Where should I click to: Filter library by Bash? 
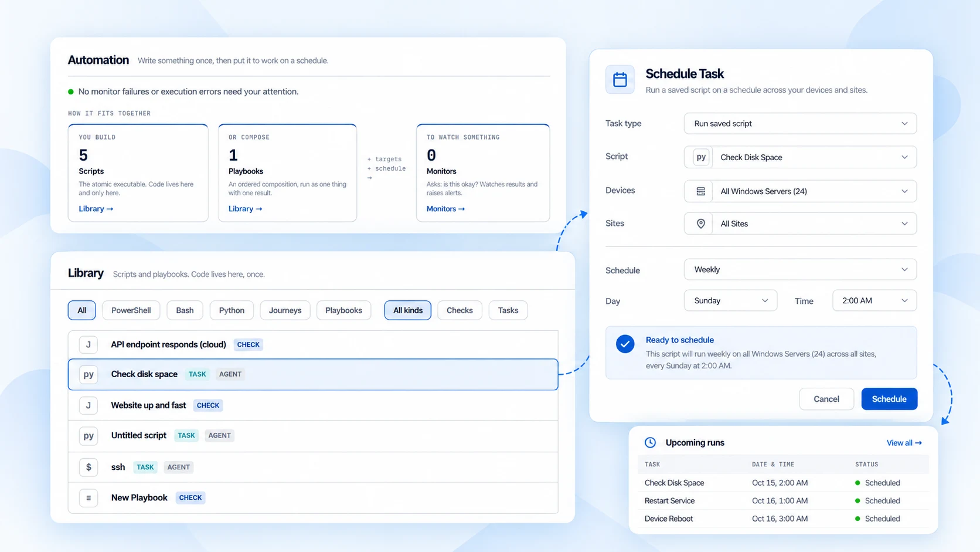[185, 310]
